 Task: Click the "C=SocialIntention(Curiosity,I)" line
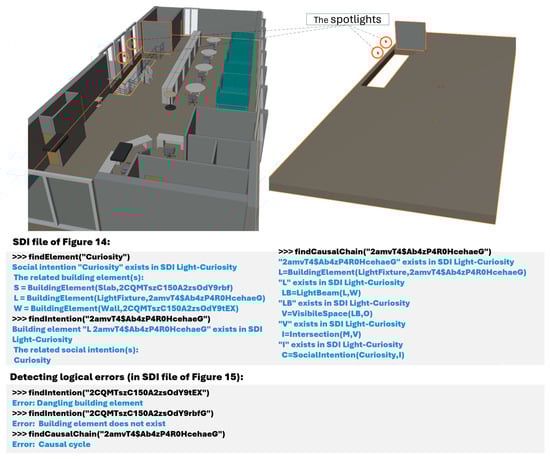343,355
